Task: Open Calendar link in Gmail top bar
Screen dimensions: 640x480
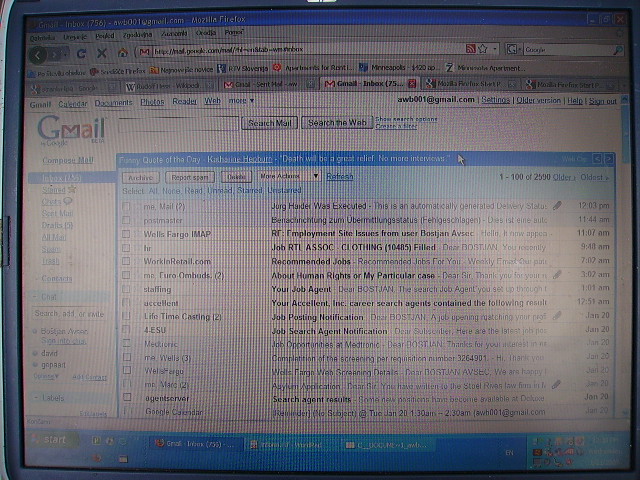Action: tap(73, 104)
